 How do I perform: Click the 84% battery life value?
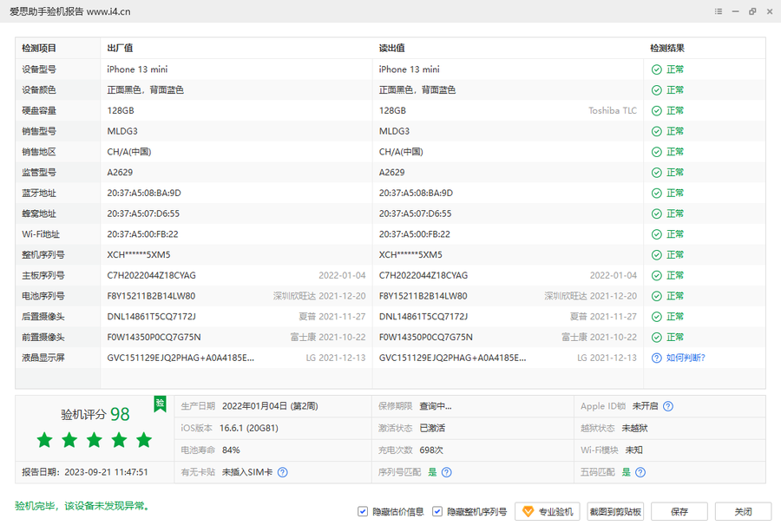(231, 450)
